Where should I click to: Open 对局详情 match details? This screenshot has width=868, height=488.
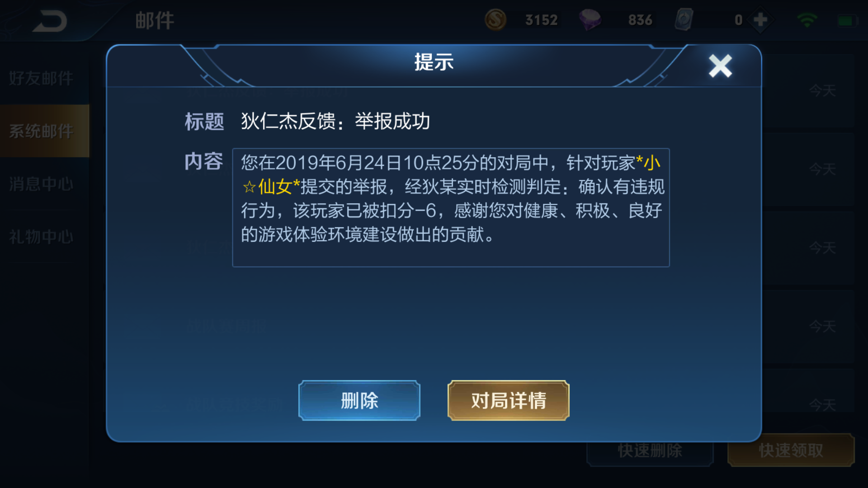[x=509, y=400]
